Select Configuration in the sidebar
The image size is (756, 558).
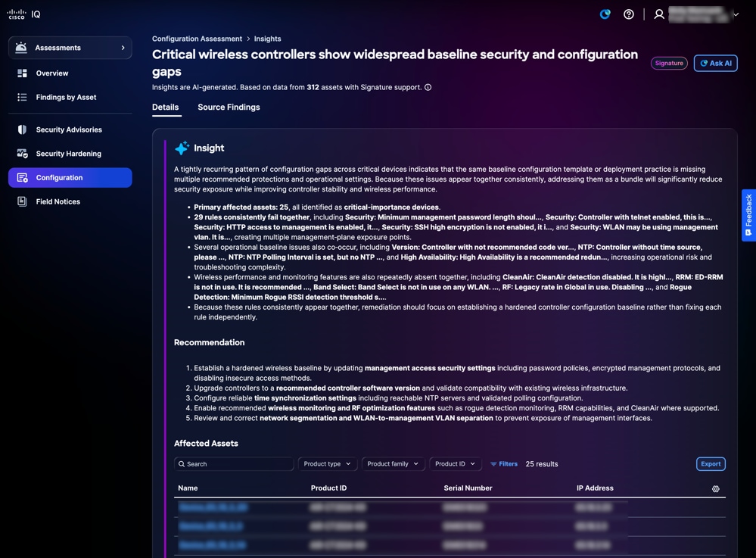click(70, 177)
